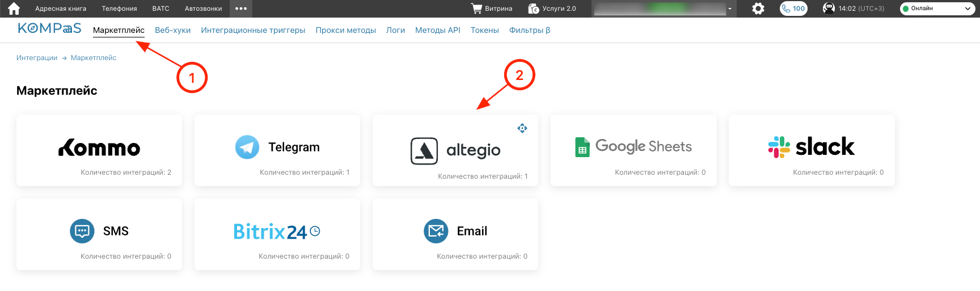This screenshot has width=980, height=291.
Task: Open the Интеграционные триггеры tab
Action: click(253, 31)
